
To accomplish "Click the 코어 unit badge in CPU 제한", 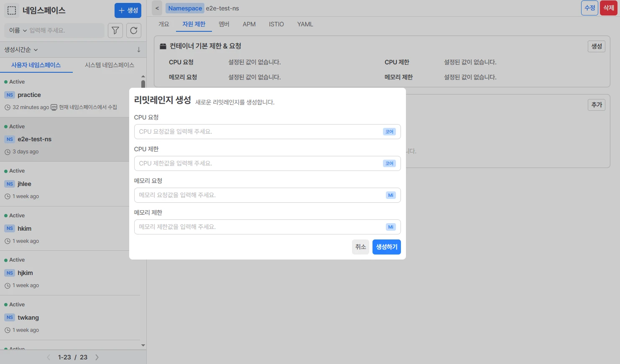I will [390, 163].
